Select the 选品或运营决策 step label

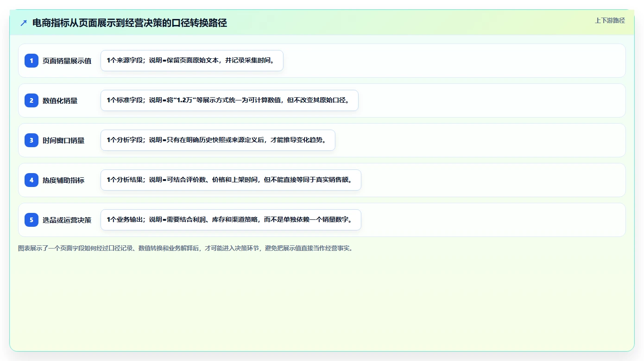pyautogui.click(x=67, y=220)
